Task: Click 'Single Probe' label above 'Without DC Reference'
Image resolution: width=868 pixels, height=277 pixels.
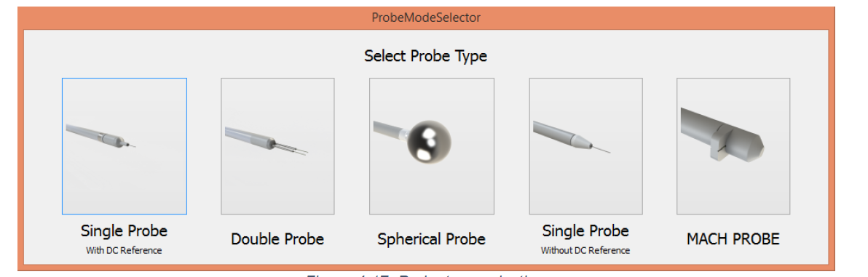Action: pyautogui.click(x=585, y=230)
